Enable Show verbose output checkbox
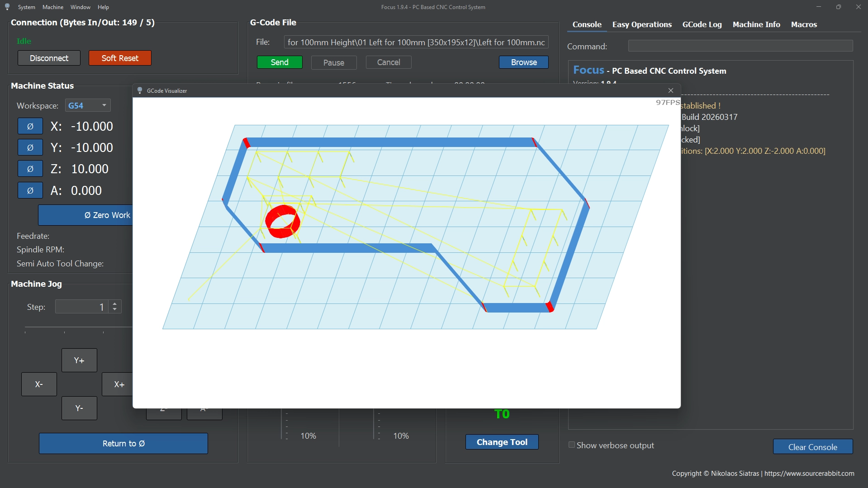The height and width of the screenshot is (488, 868). click(572, 445)
